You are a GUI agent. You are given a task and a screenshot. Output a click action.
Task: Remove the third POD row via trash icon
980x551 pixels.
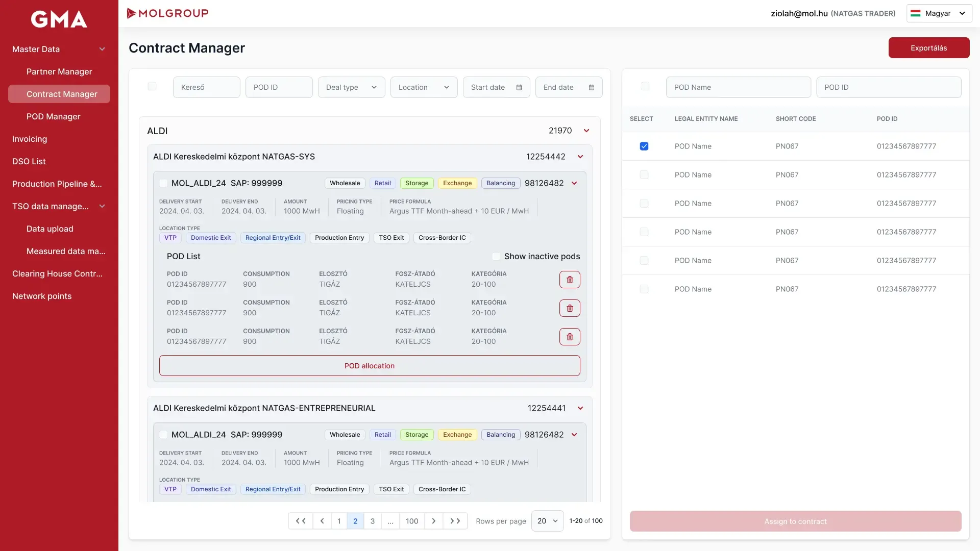(x=570, y=337)
